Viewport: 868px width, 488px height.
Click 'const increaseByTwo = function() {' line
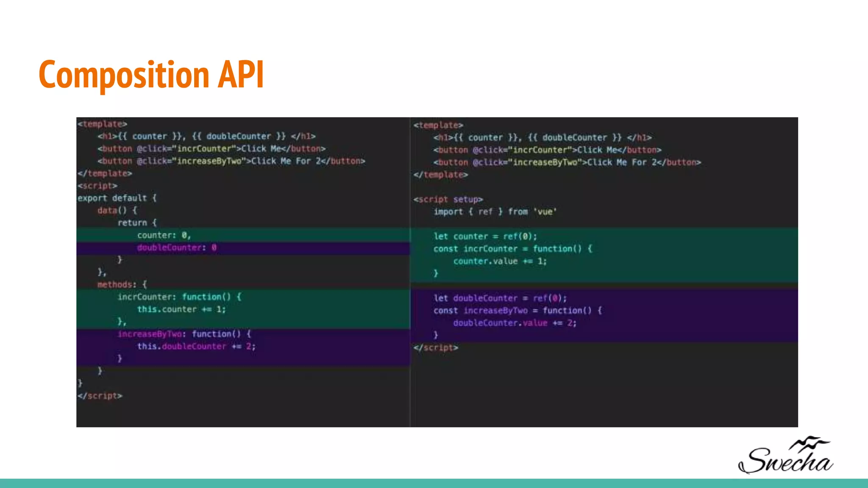518,311
